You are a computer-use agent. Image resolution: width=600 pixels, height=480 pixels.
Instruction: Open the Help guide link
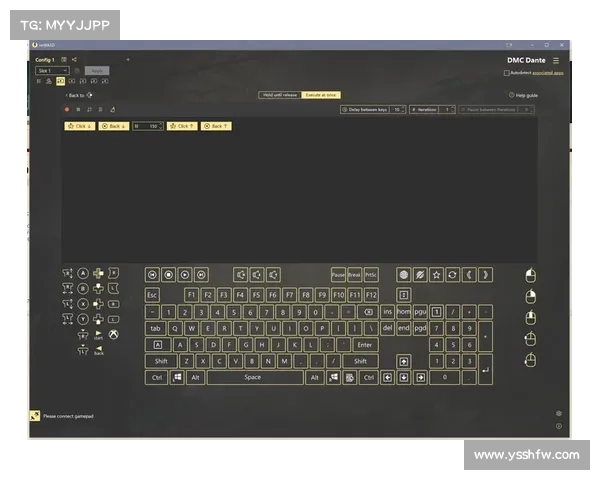coord(525,95)
